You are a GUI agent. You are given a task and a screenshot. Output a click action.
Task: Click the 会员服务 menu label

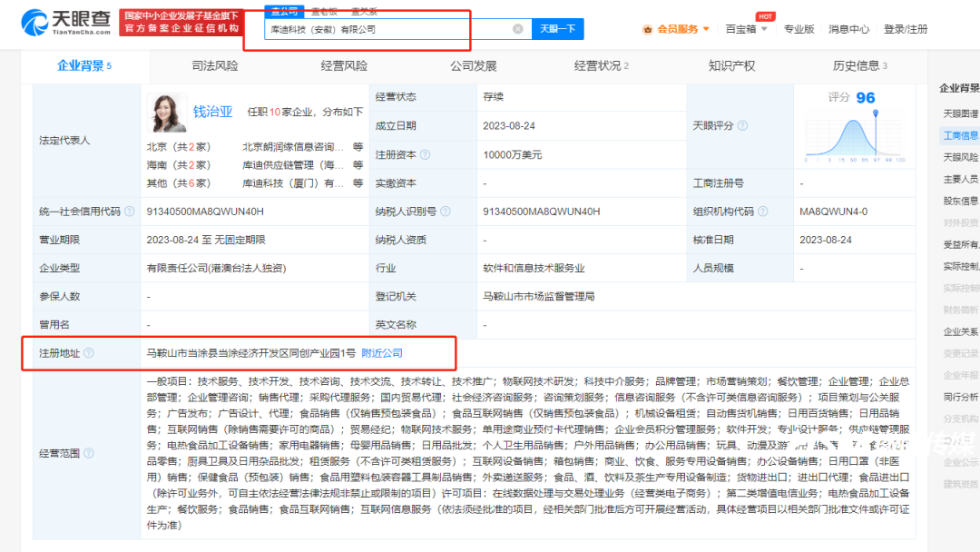(x=678, y=29)
